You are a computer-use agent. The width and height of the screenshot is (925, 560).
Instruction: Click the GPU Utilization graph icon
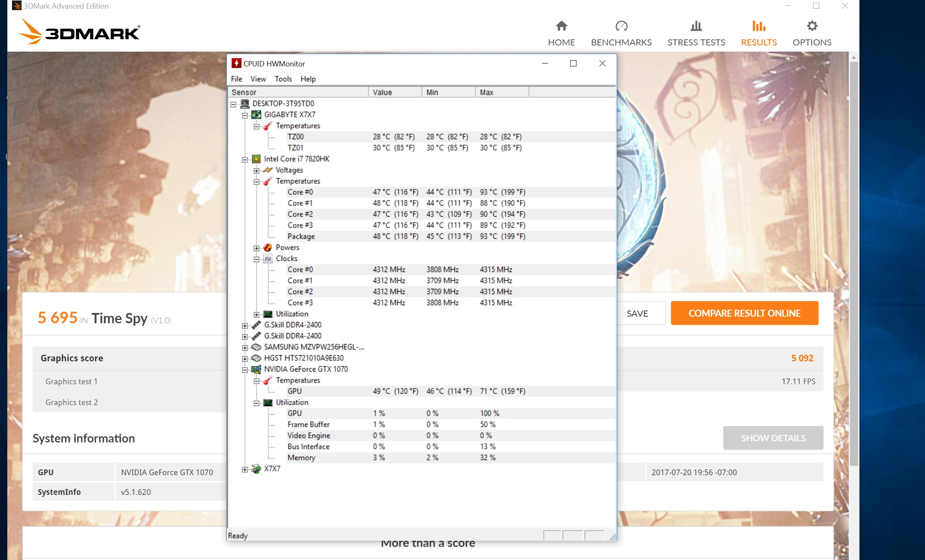268,402
